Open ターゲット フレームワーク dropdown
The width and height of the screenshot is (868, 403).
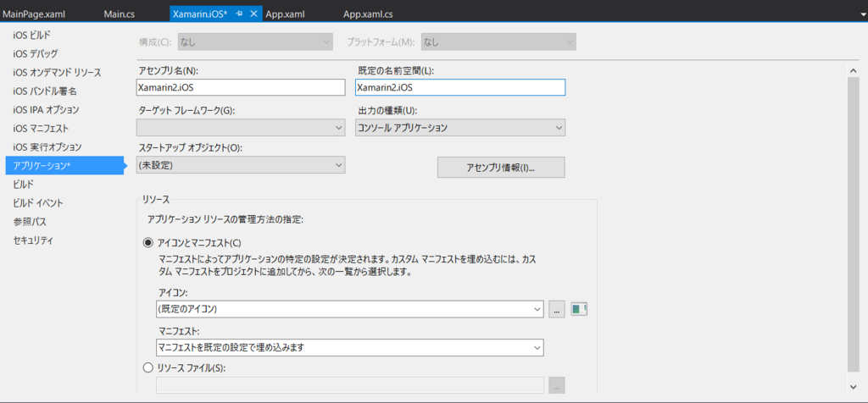pos(241,128)
